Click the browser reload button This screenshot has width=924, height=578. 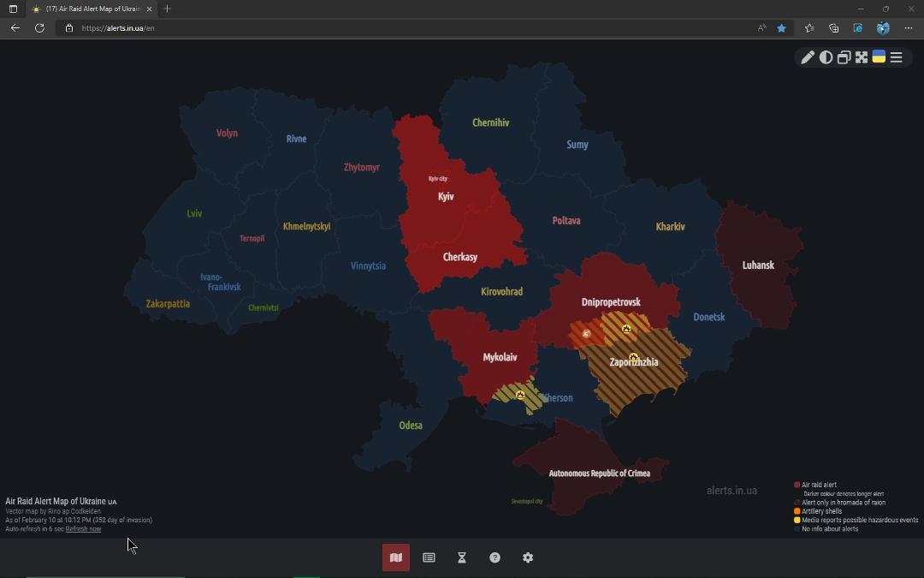[39, 27]
